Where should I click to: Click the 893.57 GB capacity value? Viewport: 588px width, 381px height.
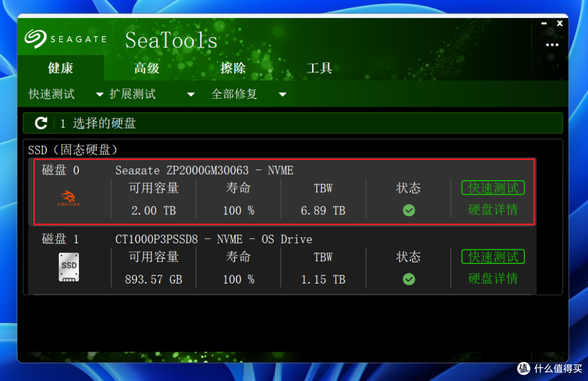click(x=154, y=279)
